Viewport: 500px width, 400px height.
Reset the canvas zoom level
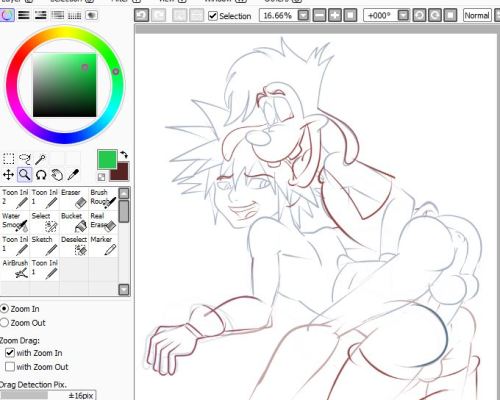pos(350,16)
